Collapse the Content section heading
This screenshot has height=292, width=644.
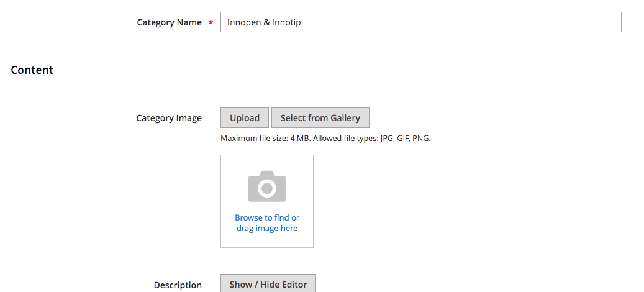click(x=32, y=70)
